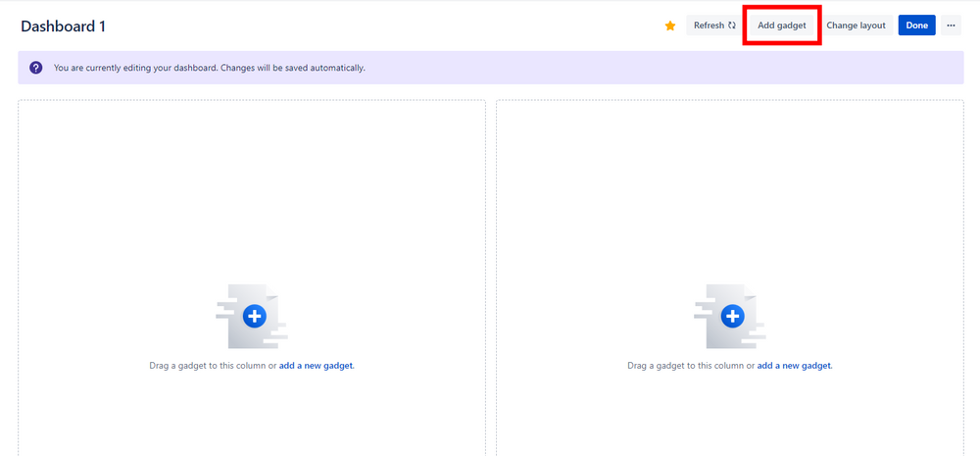Click the purple question mark icon
This screenshot has width=980, height=456.
tap(36, 68)
